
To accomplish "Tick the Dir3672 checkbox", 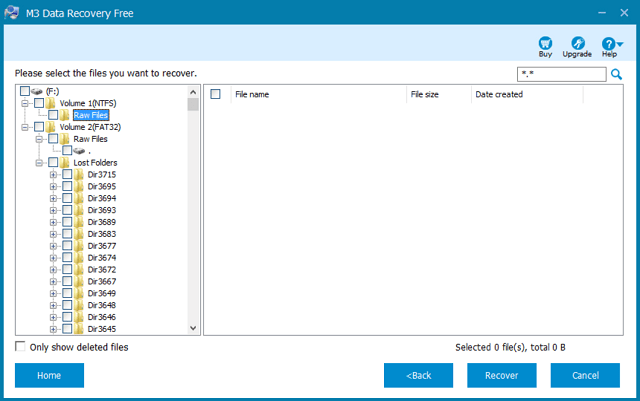I will [x=67, y=270].
